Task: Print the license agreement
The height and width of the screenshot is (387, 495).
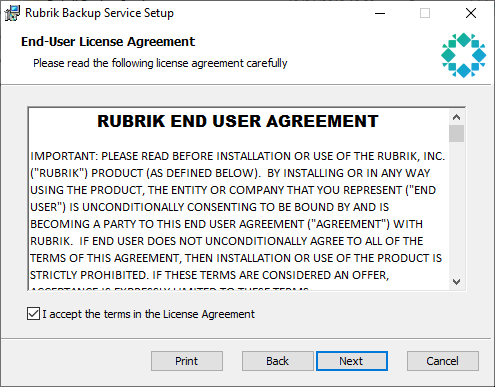Action: pos(187,361)
